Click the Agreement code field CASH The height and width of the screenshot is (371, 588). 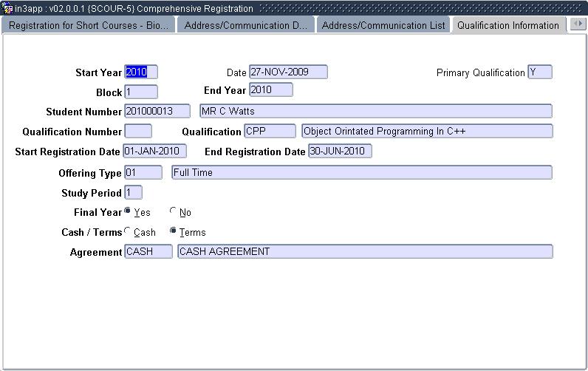click(x=148, y=251)
